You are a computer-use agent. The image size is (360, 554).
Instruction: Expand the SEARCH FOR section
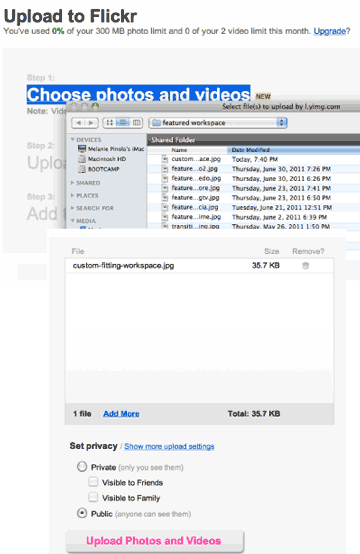pos(72,208)
